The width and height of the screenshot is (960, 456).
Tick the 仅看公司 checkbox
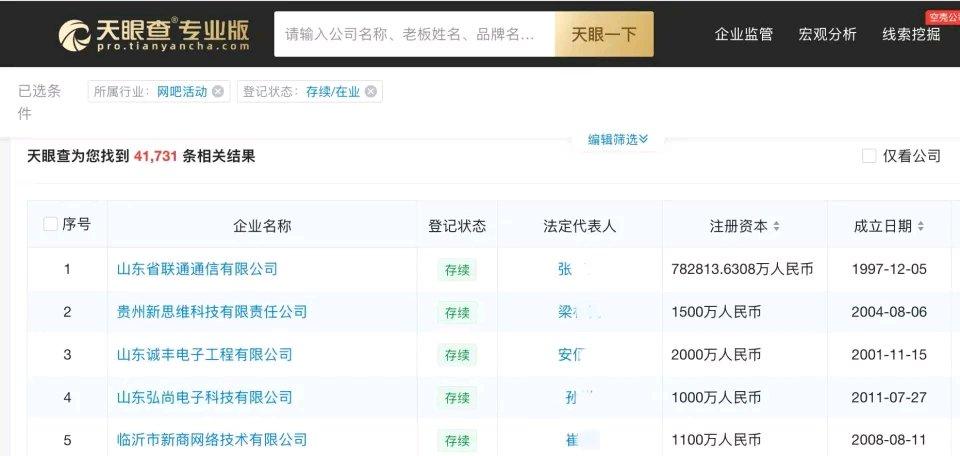pos(869,156)
